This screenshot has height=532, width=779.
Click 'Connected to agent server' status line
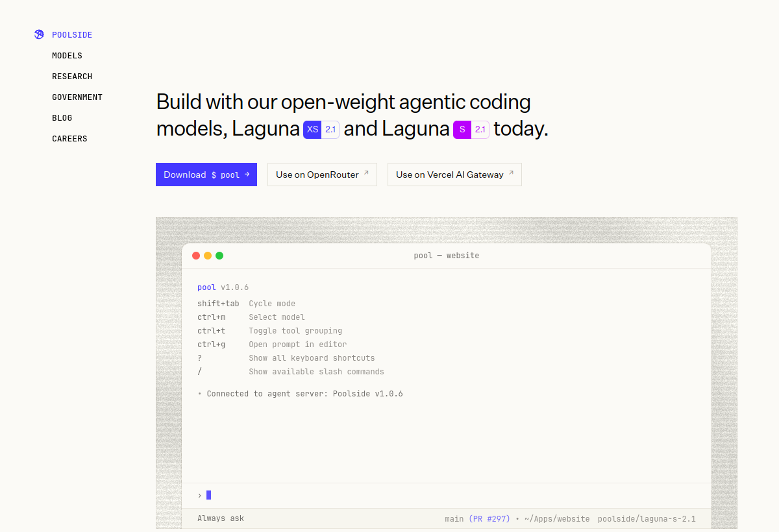tap(300, 394)
